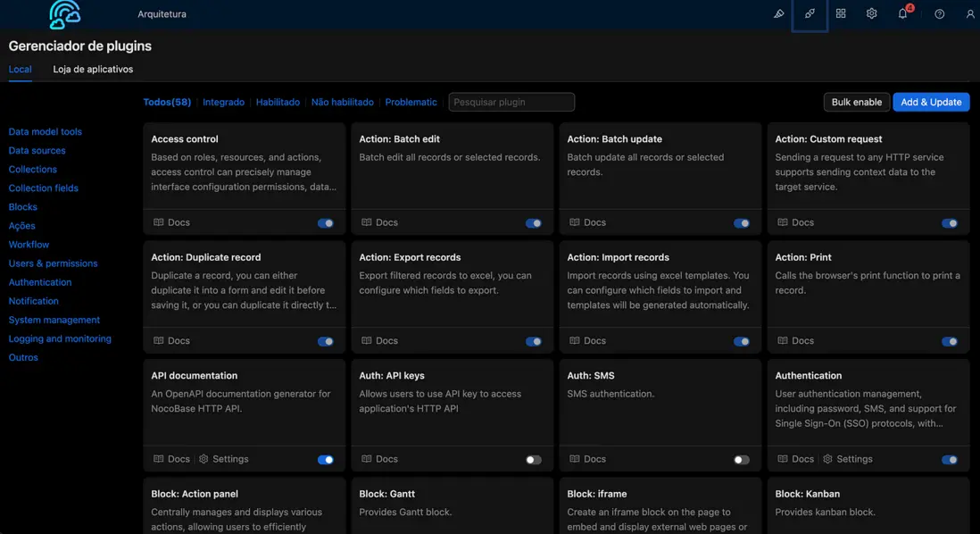Filter plugins by Não habilitado
This screenshot has height=534, width=980.
tap(342, 103)
